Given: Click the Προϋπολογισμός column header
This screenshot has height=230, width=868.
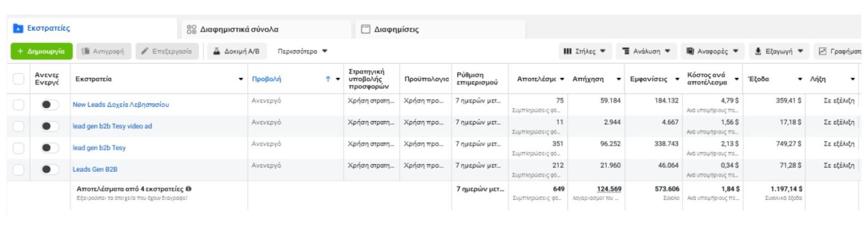Looking at the screenshot, I should click(x=426, y=80).
